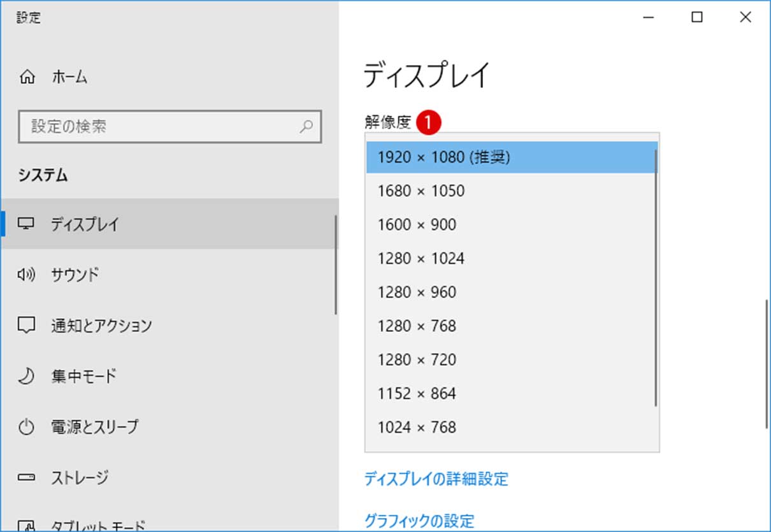Click the 電源とスリープ power icon
This screenshot has height=532, width=771.
pyautogui.click(x=26, y=426)
